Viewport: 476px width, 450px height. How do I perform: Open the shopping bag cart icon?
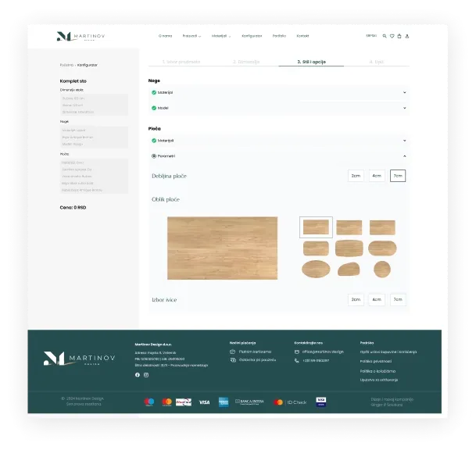(x=399, y=36)
